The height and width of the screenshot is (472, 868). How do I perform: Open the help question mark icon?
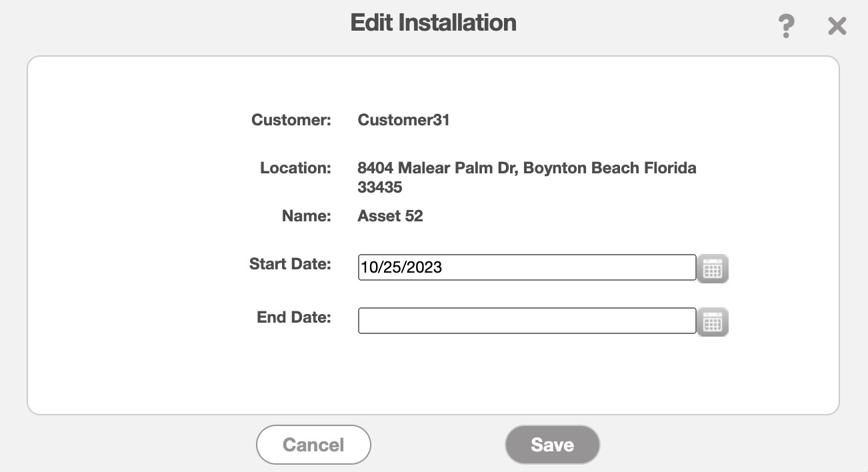787,27
